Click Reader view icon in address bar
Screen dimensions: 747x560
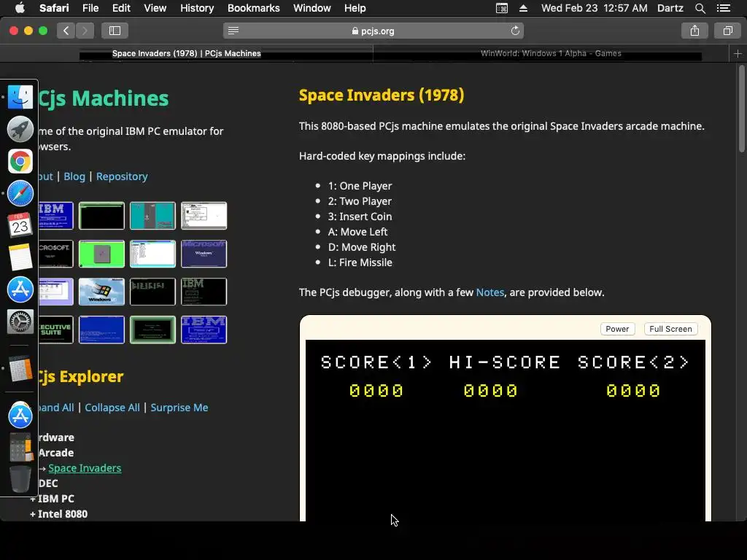click(233, 31)
